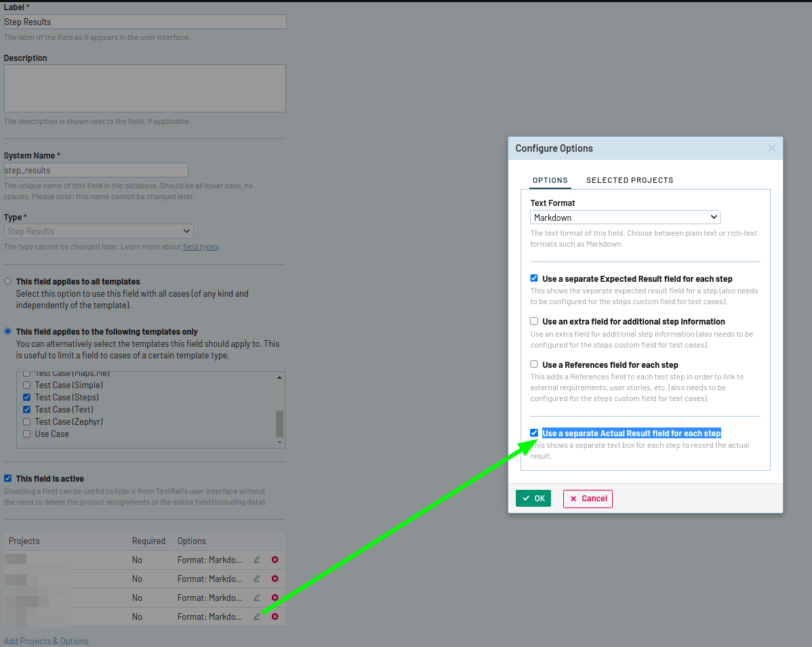This screenshot has width=812, height=647.
Task: Click templates list scroll down arrow
Action: (x=280, y=442)
